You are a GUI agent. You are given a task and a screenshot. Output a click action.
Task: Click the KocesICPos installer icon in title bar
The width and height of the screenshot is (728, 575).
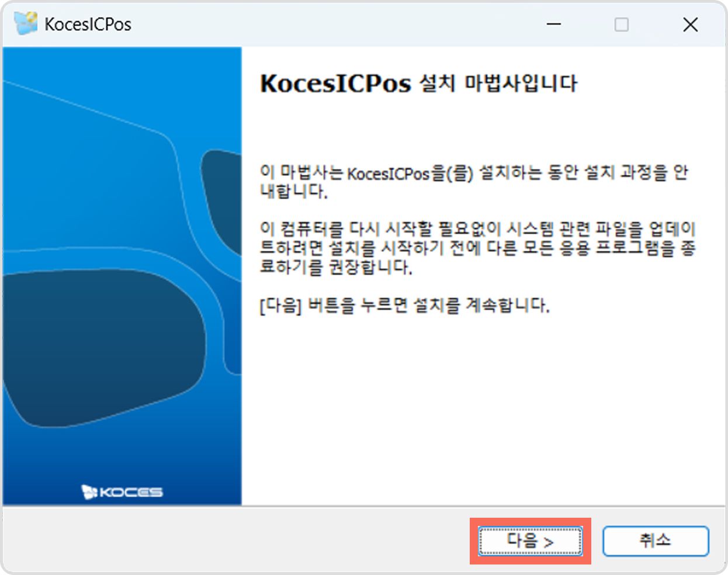(26, 24)
